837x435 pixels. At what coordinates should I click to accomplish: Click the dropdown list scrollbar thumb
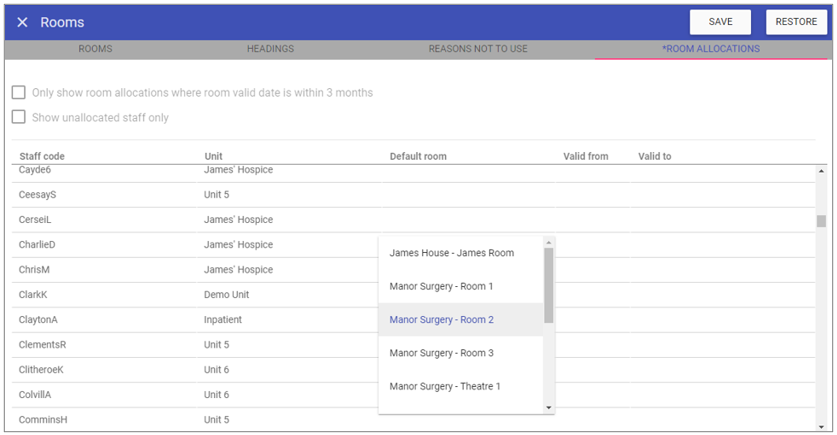(x=548, y=285)
